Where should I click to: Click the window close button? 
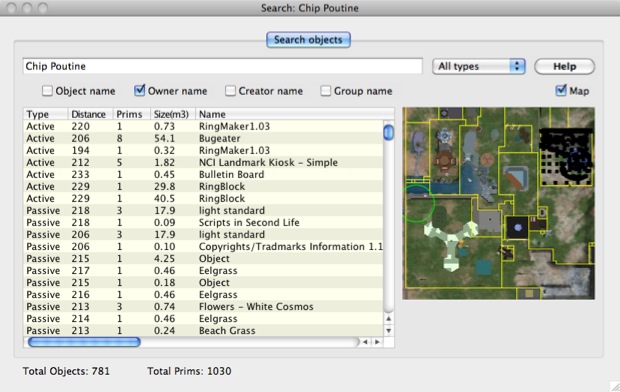coord(11,8)
